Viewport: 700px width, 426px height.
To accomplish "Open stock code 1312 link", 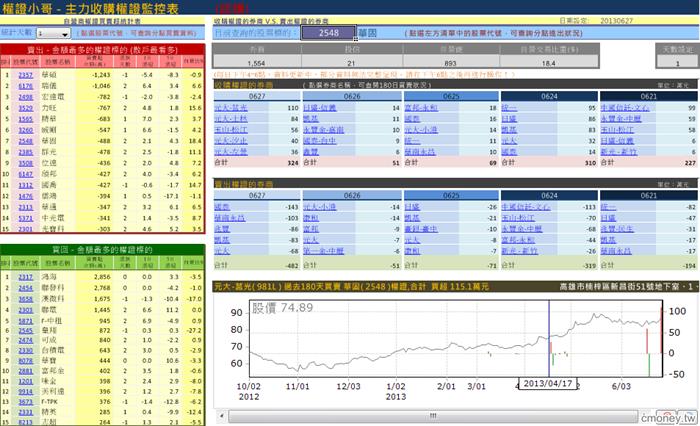I will 25,185.
